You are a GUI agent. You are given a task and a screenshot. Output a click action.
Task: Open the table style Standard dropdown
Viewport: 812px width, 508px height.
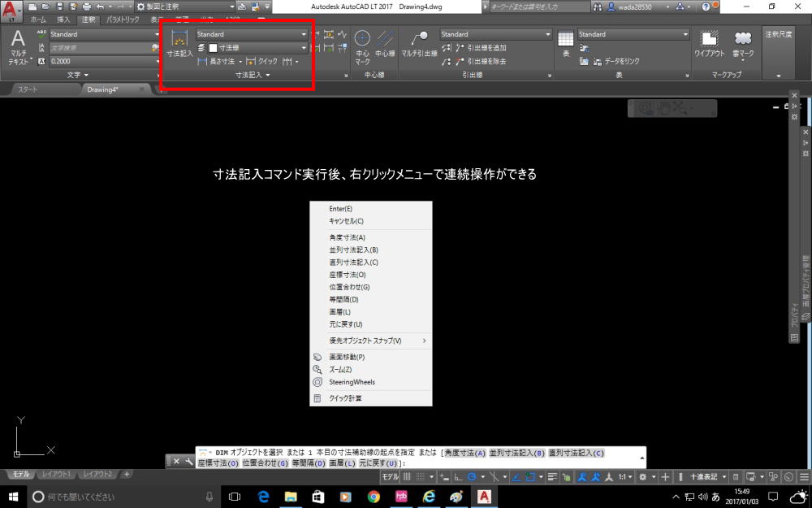coord(633,34)
